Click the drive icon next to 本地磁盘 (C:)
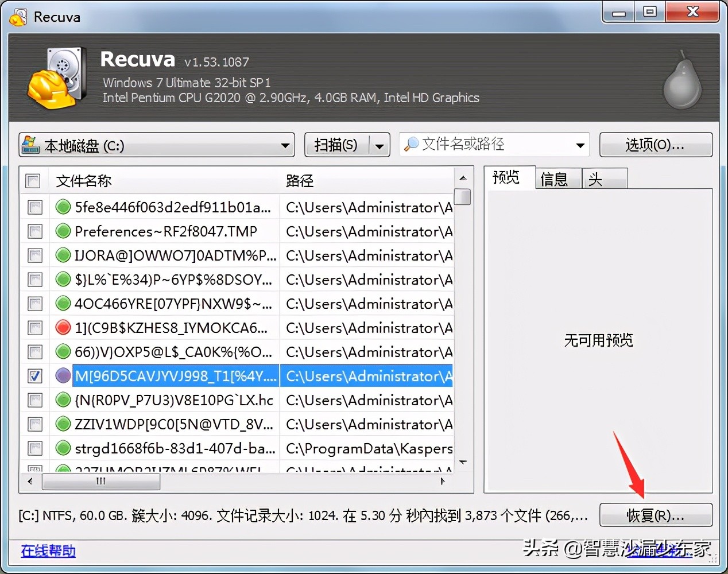 [x=32, y=145]
